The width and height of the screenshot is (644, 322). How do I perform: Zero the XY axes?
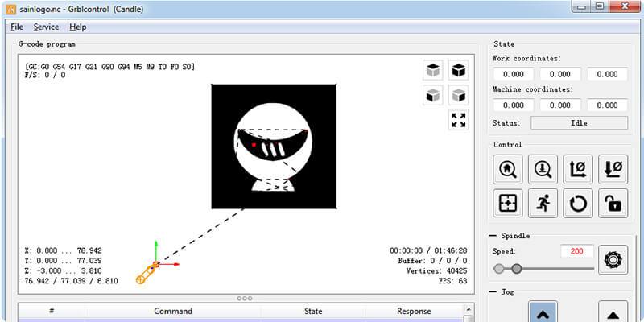pyautogui.click(x=578, y=169)
